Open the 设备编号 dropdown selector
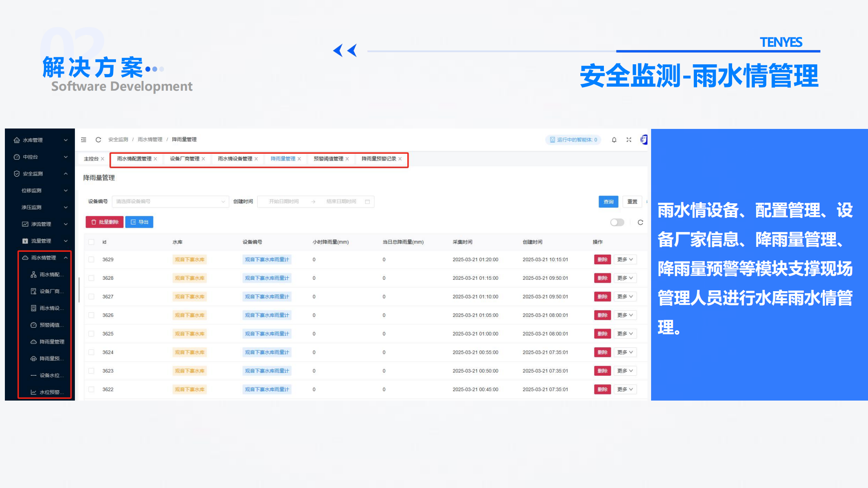 (170, 202)
